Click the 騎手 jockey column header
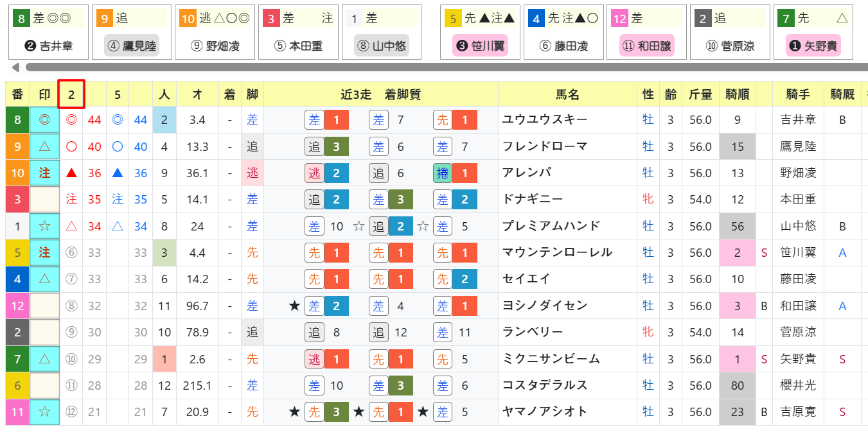This screenshot has height=434, width=868. (798, 94)
